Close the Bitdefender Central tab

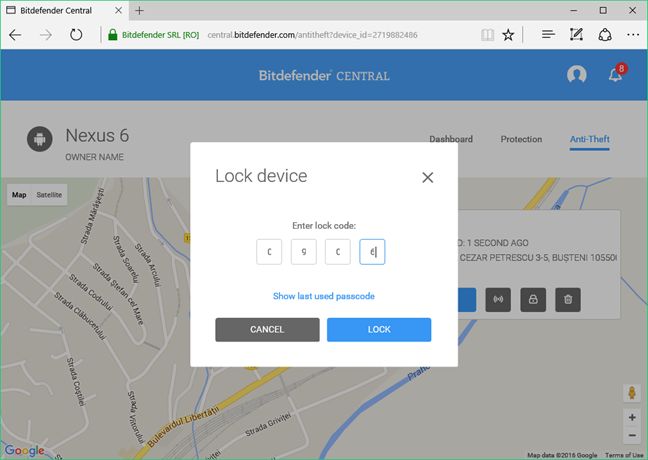[118, 11]
